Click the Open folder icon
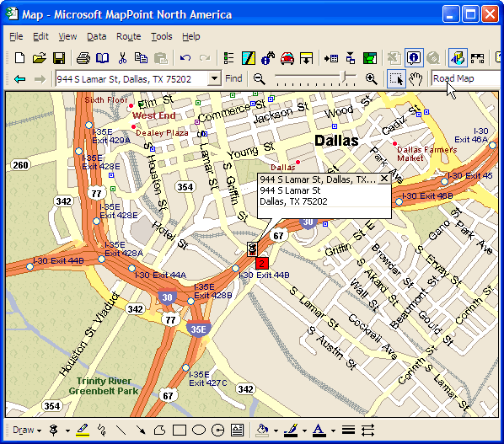504x444 pixels. pyautogui.click(x=39, y=58)
